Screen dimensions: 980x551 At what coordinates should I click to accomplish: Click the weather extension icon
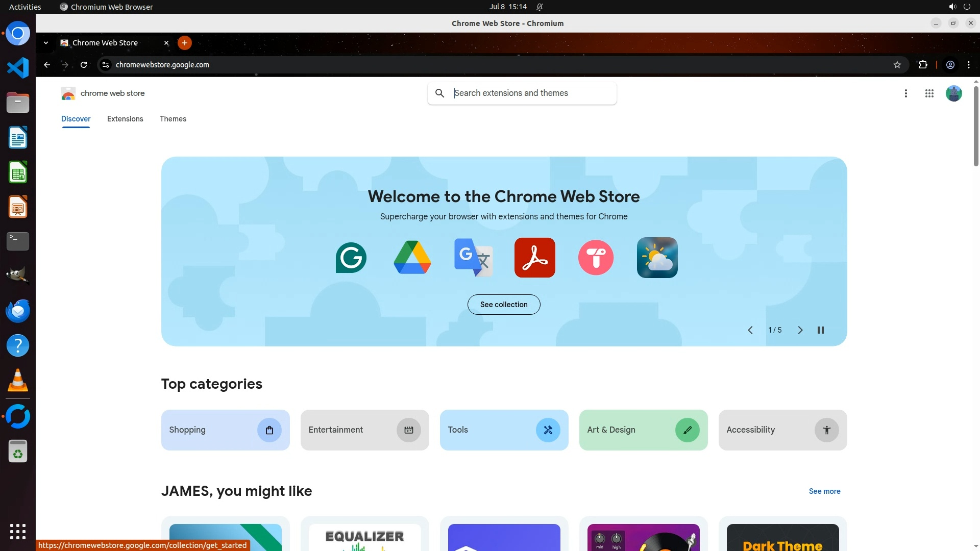(657, 258)
